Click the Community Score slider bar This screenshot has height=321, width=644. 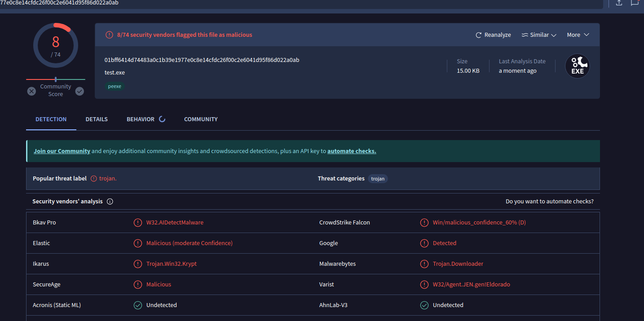point(56,79)
